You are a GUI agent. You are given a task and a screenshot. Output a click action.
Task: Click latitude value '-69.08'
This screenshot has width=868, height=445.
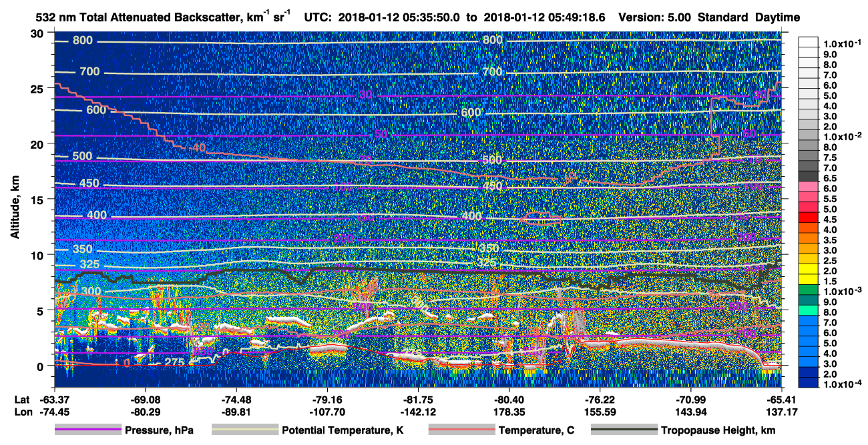click(x=146, y=400)
